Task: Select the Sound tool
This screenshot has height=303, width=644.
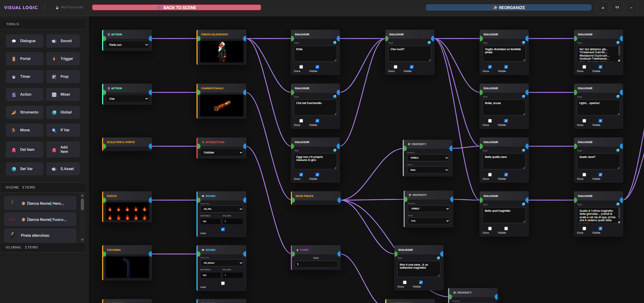Action: [63, 41]
